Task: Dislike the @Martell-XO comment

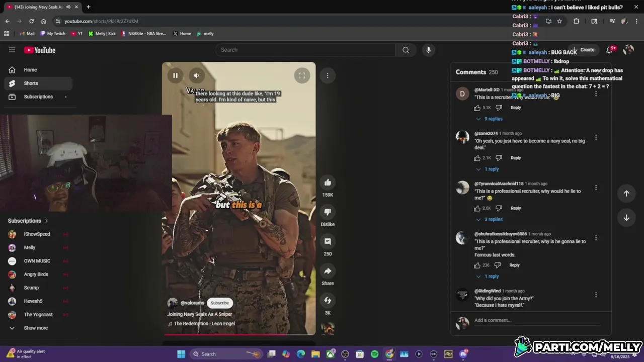Action: [499, 108]
